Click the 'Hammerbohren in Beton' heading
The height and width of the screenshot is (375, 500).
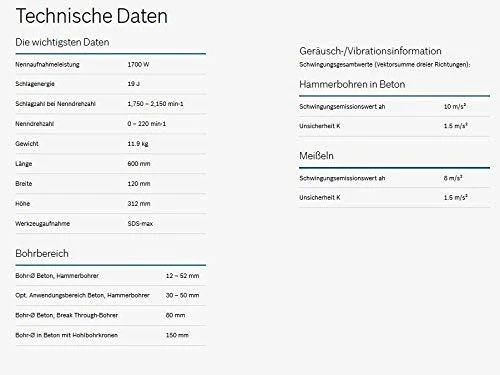[x=352, y=84]
